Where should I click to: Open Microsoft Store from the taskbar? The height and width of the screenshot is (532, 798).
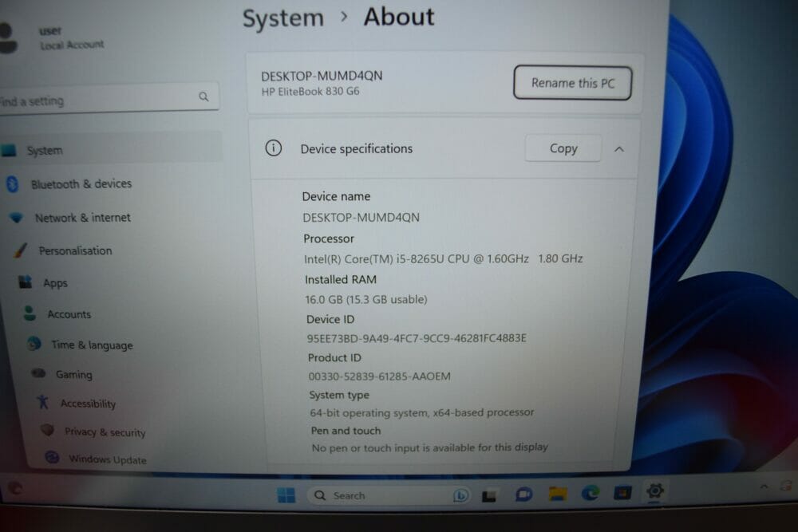[x=622, y=492]
